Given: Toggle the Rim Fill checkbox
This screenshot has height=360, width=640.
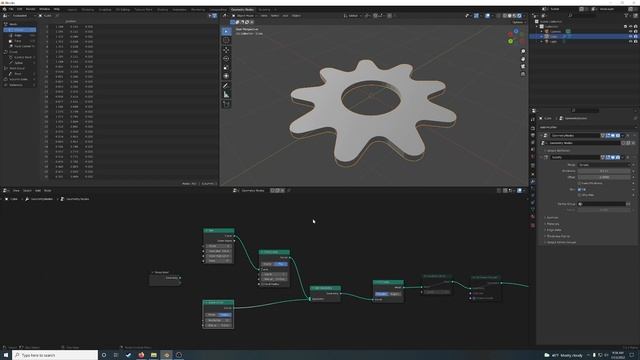Looking at the screenshot, I should point(579,189).
